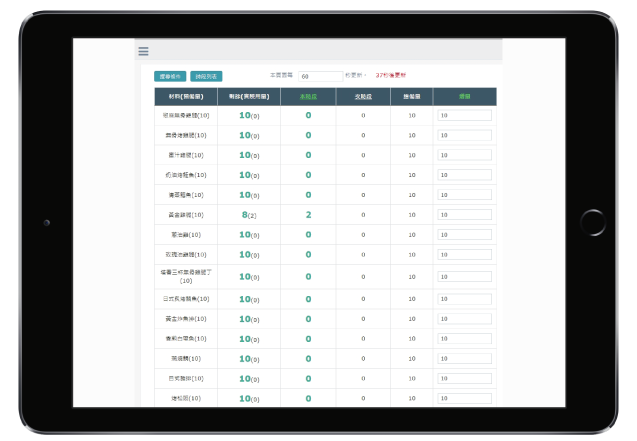637x441 pixels.
Task: Click the green underlined column header link
Action: [308, 97]
